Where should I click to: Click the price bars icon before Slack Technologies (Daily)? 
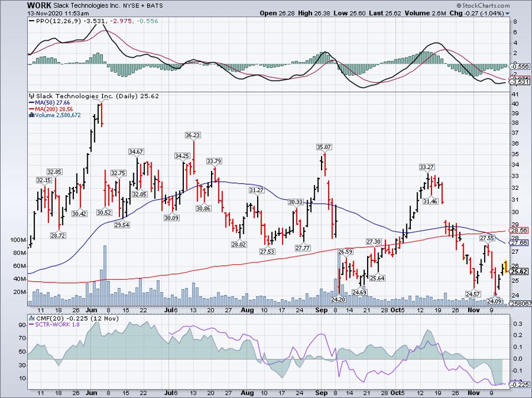pyautogui.click(x=32, y=96)
